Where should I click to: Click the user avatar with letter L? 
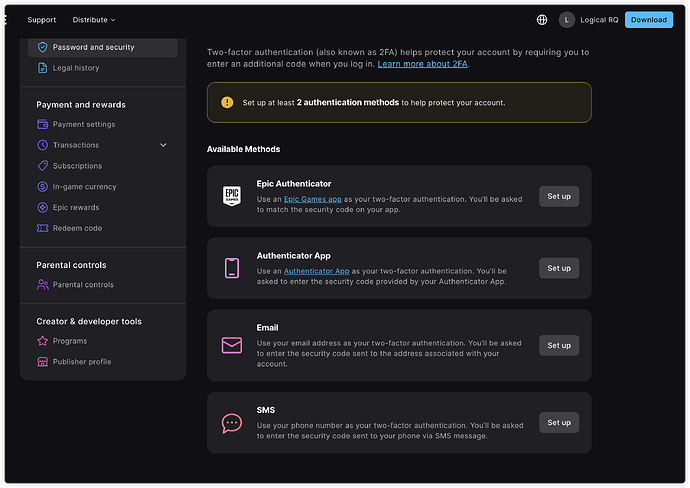coord(566,20)
